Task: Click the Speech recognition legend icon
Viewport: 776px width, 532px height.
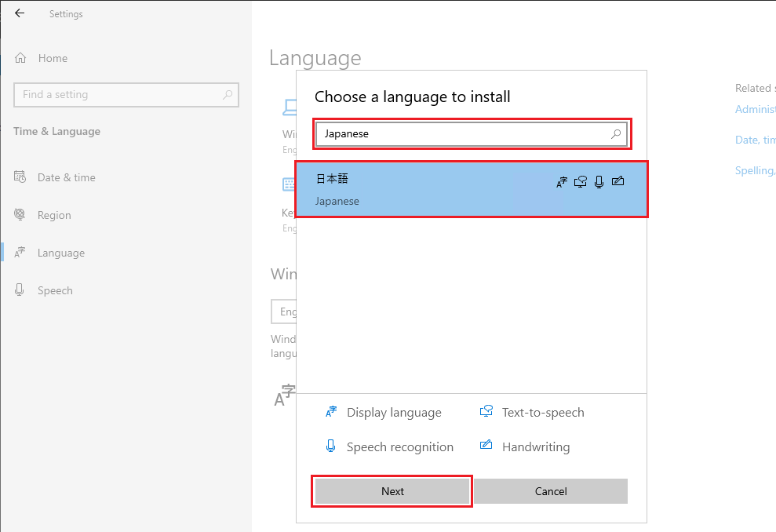Action: coord(330,446)
